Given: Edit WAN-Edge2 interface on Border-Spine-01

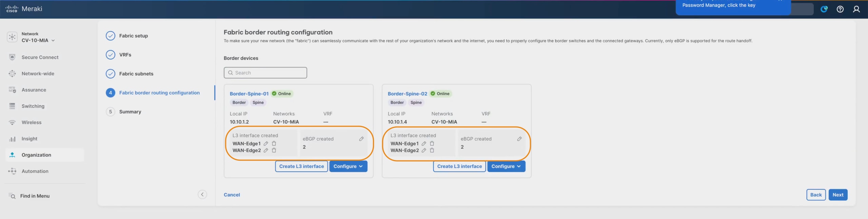Looking at the screenshot, I should [266, 150].
